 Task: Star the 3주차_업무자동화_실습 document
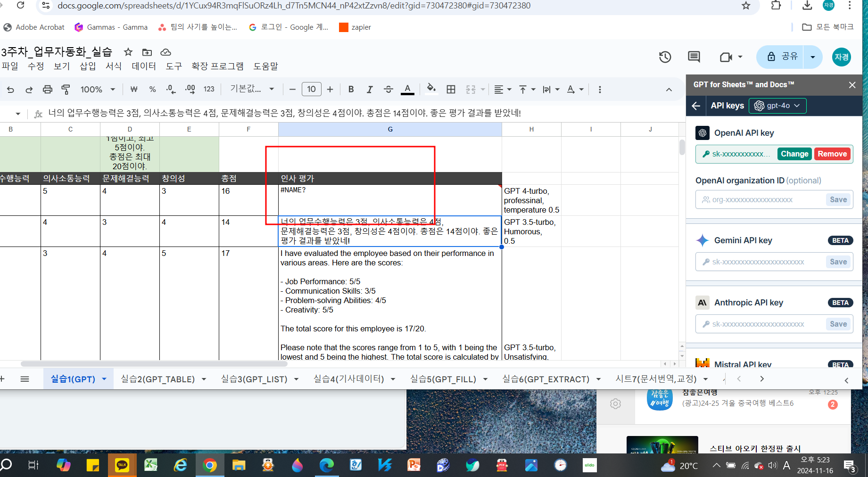coord(128,52)
